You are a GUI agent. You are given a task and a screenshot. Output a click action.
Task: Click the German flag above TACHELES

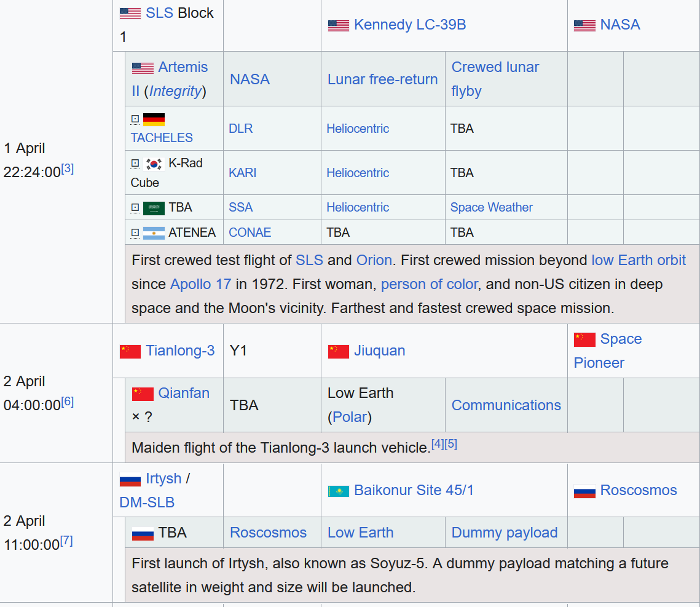[x=154, y=119]
